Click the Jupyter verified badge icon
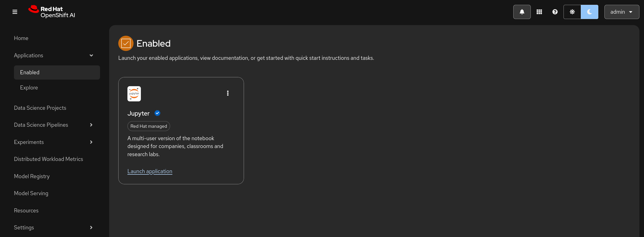Image resolution: width=644 pixels, height=237 pixels. point(157,113)
